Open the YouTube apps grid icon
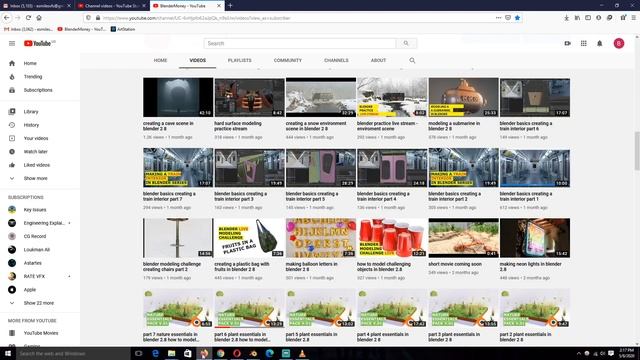 pos(584,43)
